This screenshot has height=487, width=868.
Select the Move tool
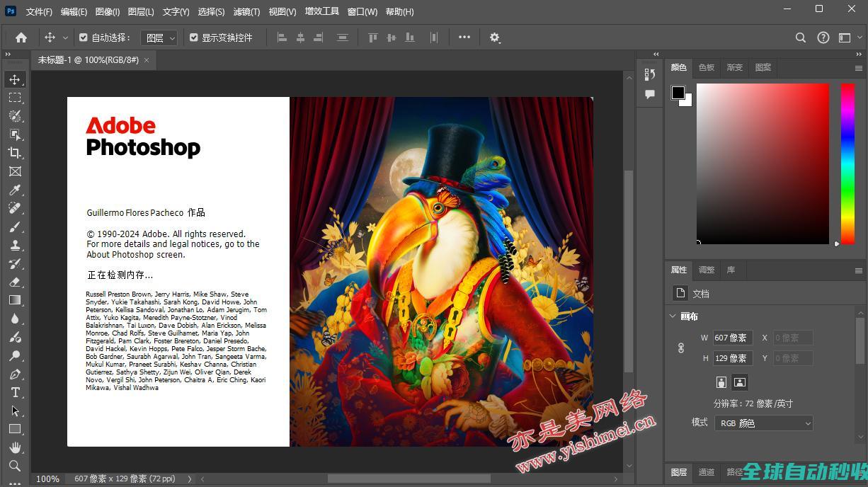click(15, 79)
